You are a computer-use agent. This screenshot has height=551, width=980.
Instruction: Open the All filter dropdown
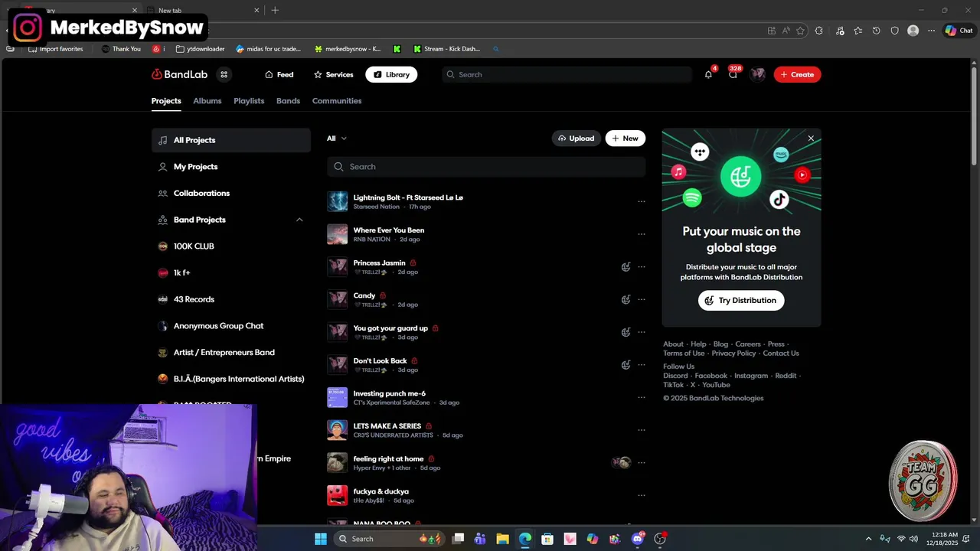337,139
